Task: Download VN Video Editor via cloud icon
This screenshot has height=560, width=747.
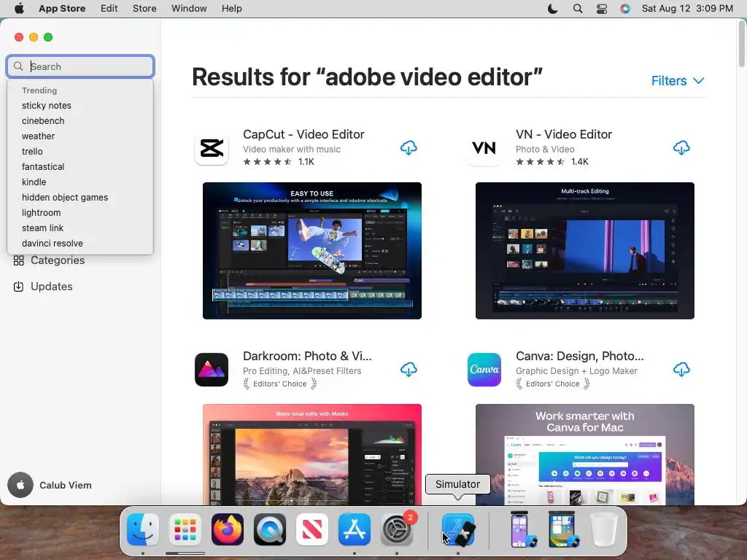Action: click(x=681, y=148)
